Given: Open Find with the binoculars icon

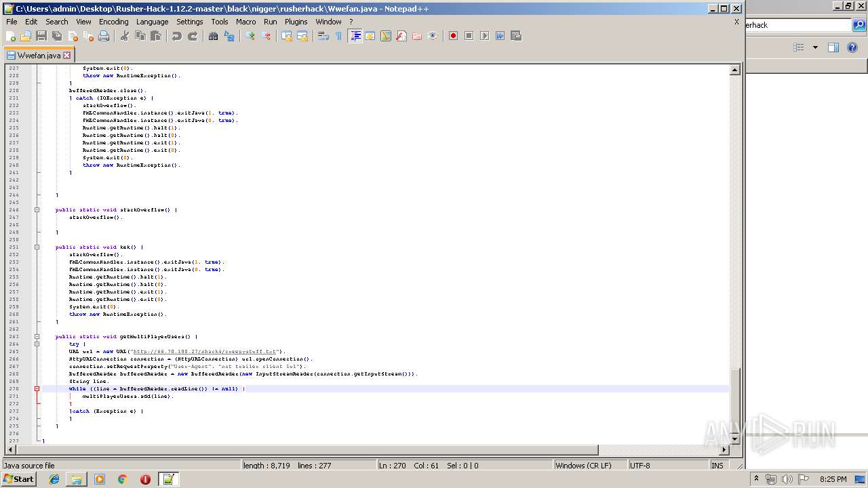Looking at the screenshot, I should [x=214, y=36].
